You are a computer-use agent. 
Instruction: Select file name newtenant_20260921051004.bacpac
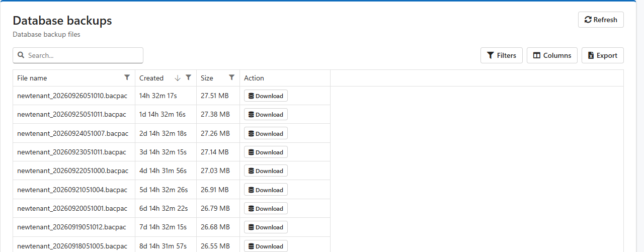[x=72, y=190]
